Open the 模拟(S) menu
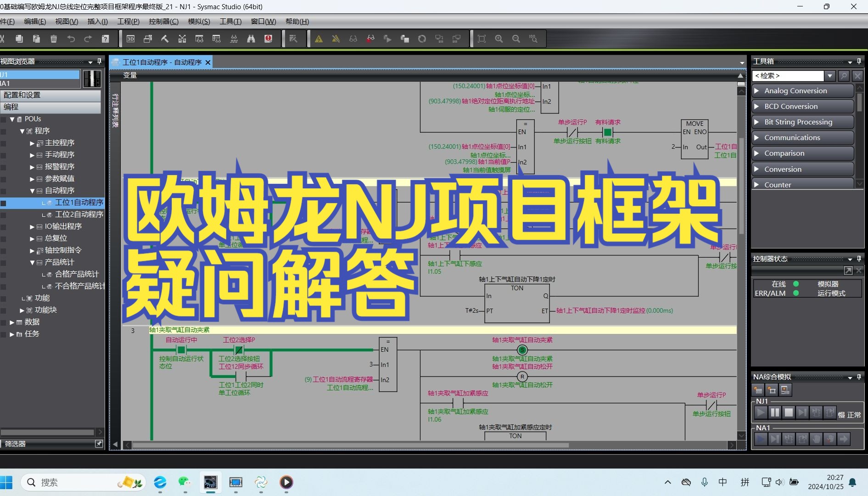868x496 pixels. [x=199, y=22]
